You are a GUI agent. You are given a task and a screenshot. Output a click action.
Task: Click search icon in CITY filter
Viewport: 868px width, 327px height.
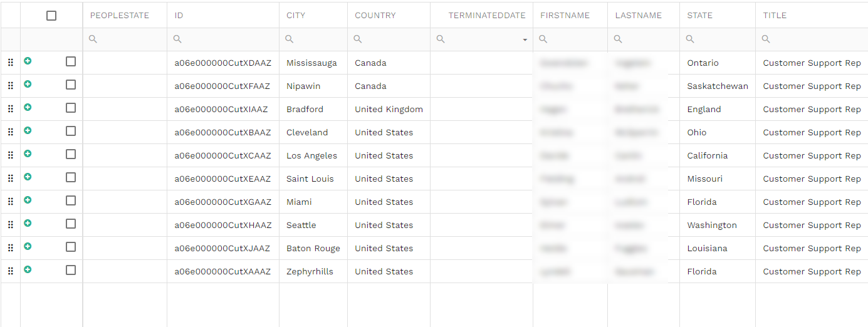point(290,39)
